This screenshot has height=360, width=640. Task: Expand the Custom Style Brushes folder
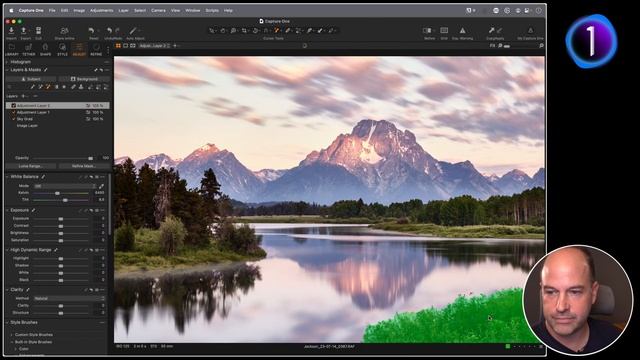coord(11,335)
